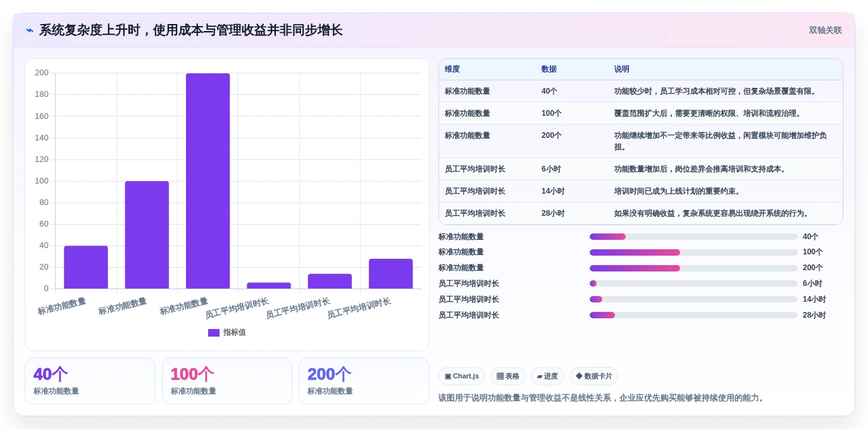Click description 功能较少时，员工学习成本相对可控
This screenshot has height=429, width=868.
point(716,91)
